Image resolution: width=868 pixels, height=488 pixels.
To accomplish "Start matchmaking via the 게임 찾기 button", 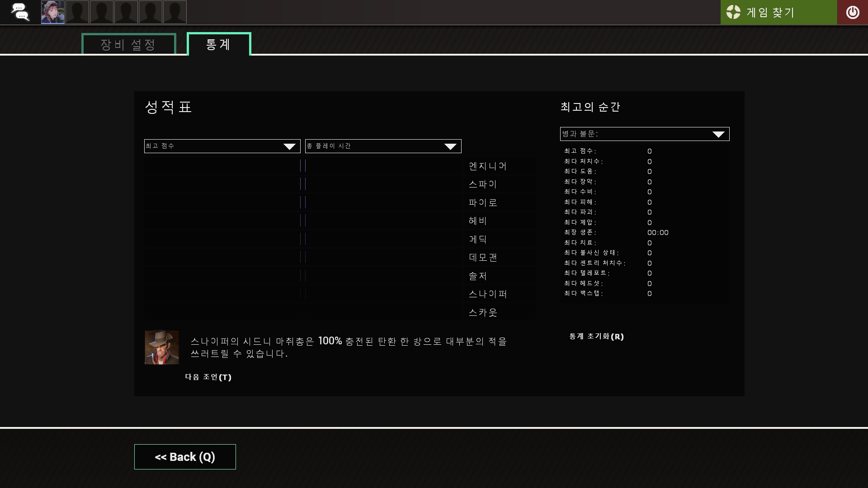I will tap(778, 12).
